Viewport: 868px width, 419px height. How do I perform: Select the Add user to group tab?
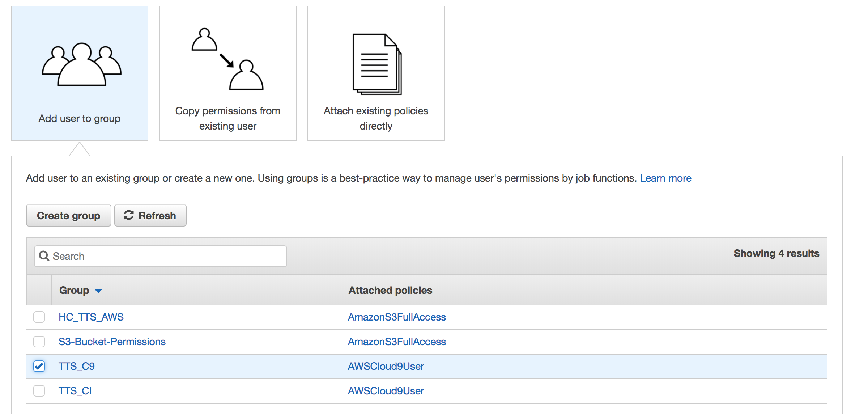(x=80, y=118)
